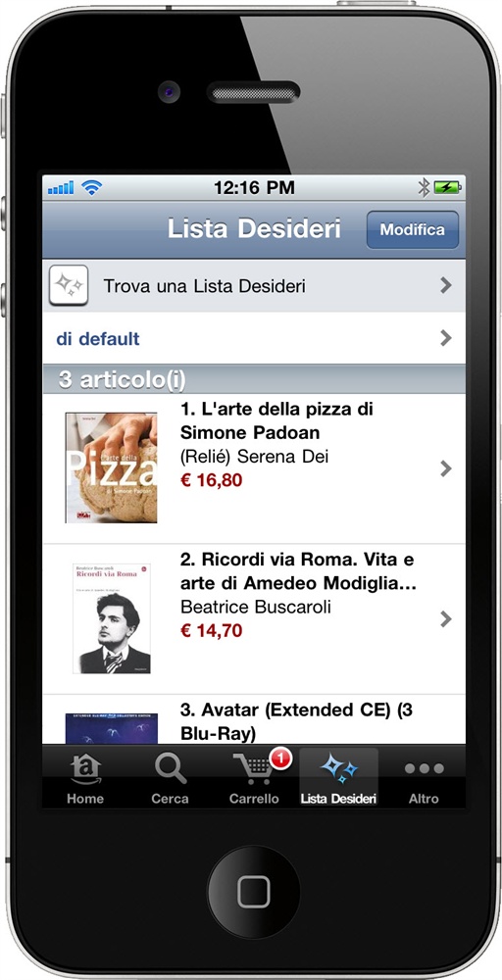Open the Avatar (Extended CE) item title
This screenshot has height=980, width=502.
(x=297, y=722)
